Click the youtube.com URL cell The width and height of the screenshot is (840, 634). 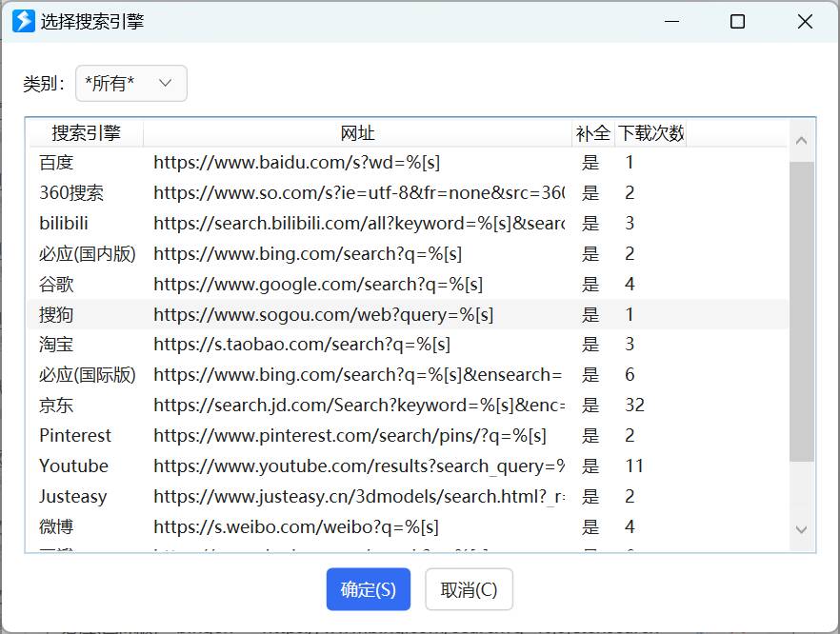click(359, 466)
